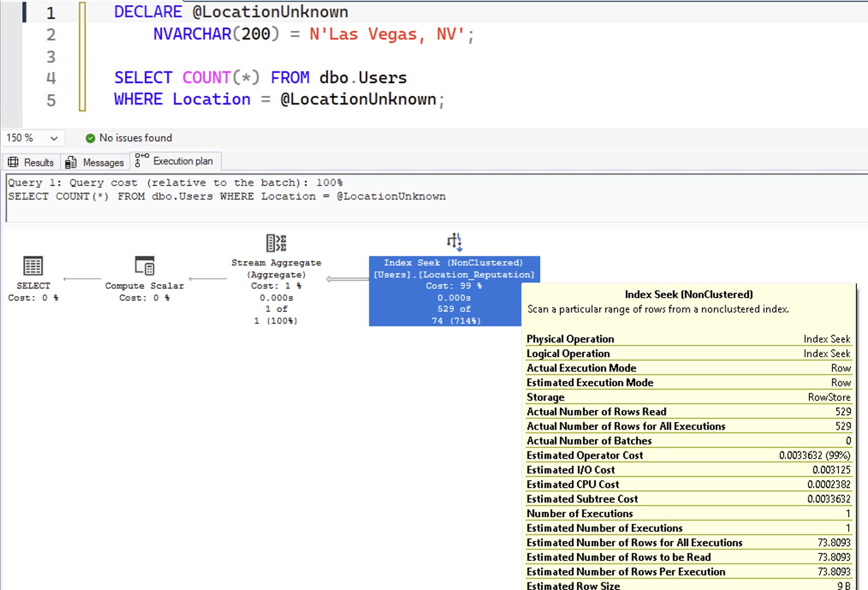Image resolution: width=868 pixels, height=590 pixels.
Task: Click the Compute Scalar cost label
Action: (144, 298)
